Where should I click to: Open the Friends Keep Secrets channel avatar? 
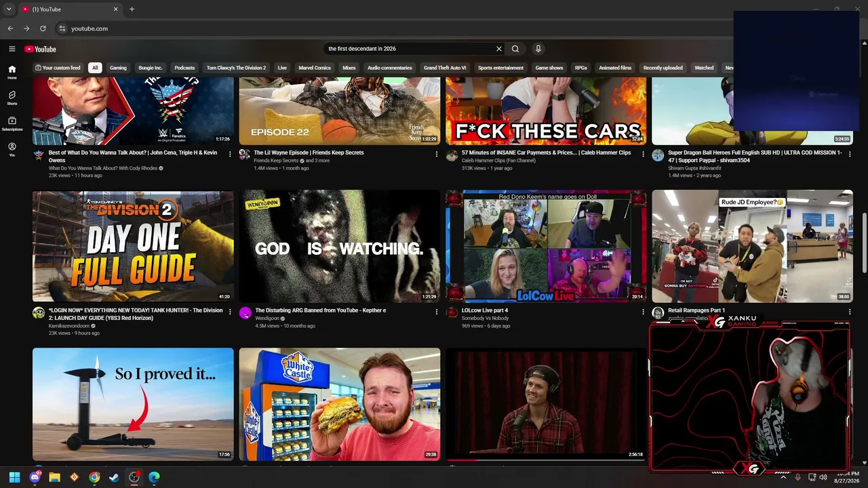(245, 155)
